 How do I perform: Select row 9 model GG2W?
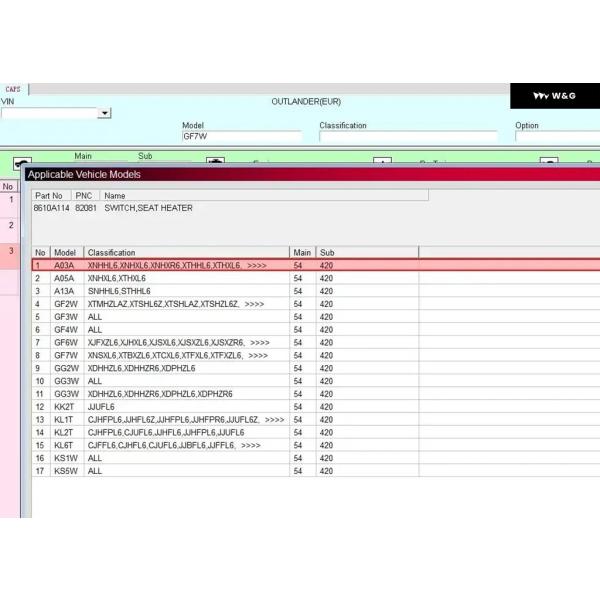(x=66, y=368)
